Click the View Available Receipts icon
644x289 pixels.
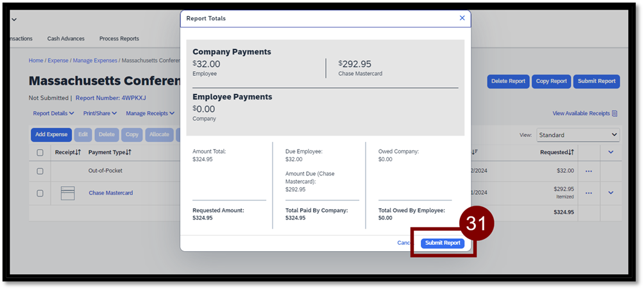(x=614, y=114)
